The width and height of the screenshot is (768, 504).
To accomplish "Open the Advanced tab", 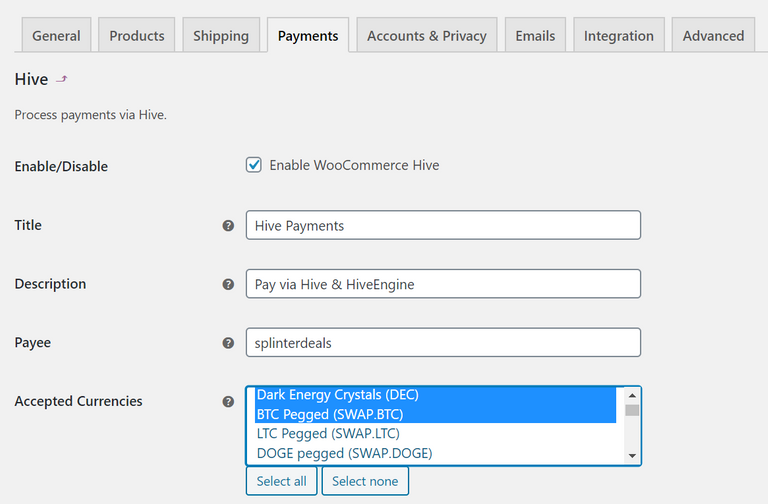I will click(713, 35).
